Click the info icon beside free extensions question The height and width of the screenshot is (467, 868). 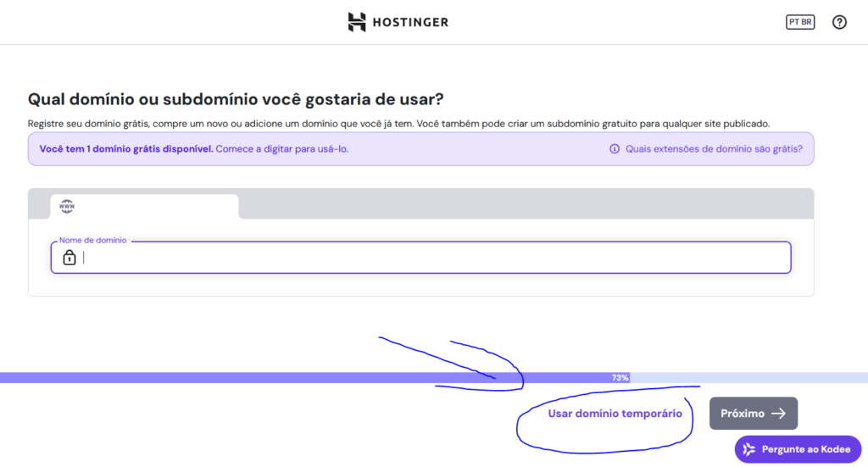[x=615, y=149]
